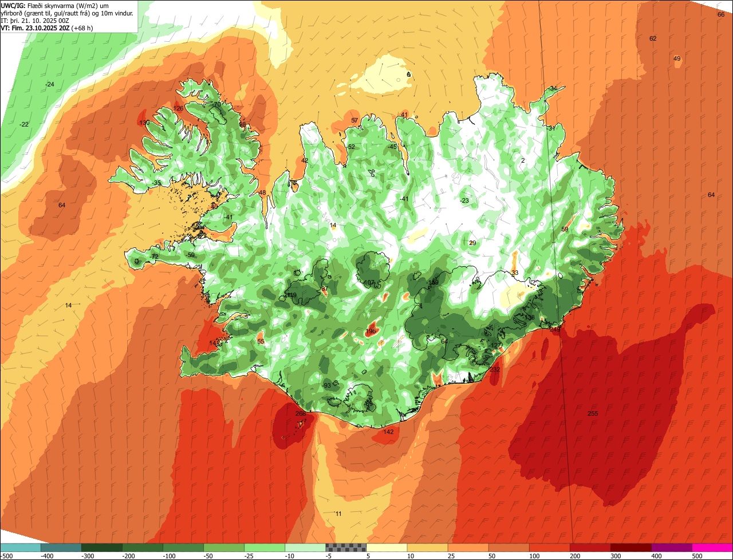The image size is (733, 560).
Task: Select the '57' value off the north coast
Action: [x=354, y=120]
